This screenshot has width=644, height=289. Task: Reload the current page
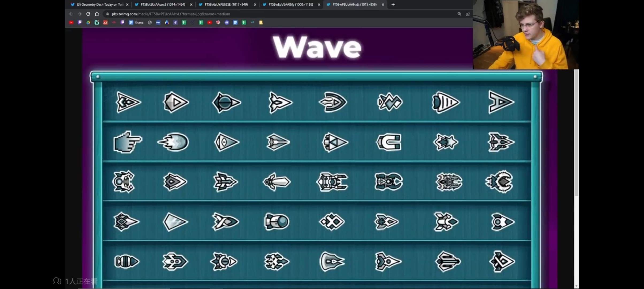(88, 14)
